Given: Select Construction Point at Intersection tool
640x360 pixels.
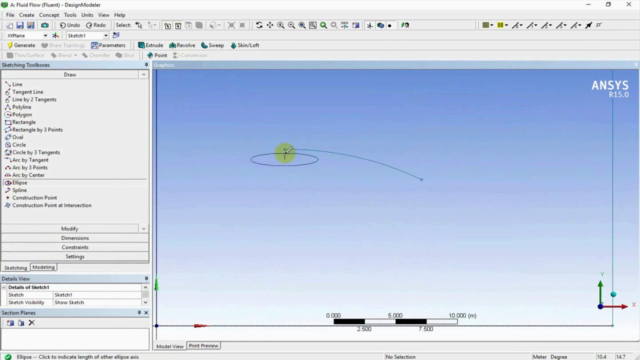Looking at the screenshot, I should [x=48, y=205].
